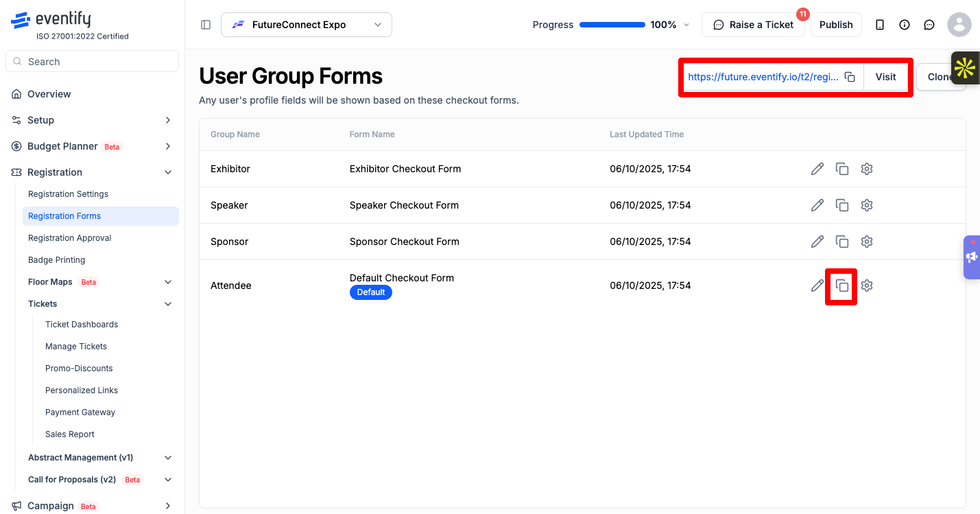Viewport: 980px width, 514px height.
Task: Expand the Progress 100% dropdown chevron
Action: coord(687,25)
